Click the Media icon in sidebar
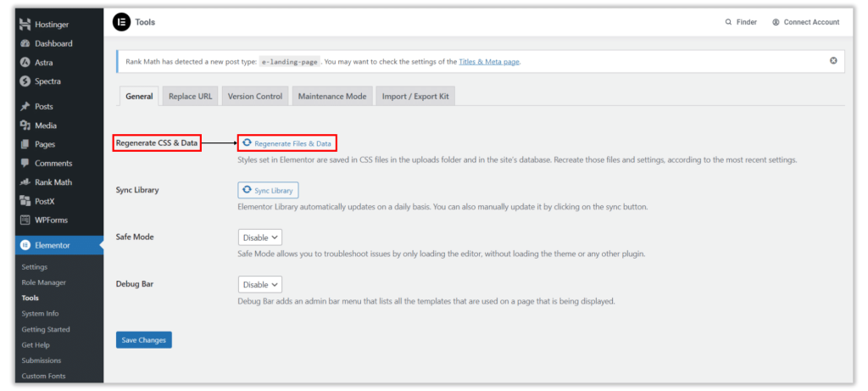Screen dimensions: 868x391 25,126
